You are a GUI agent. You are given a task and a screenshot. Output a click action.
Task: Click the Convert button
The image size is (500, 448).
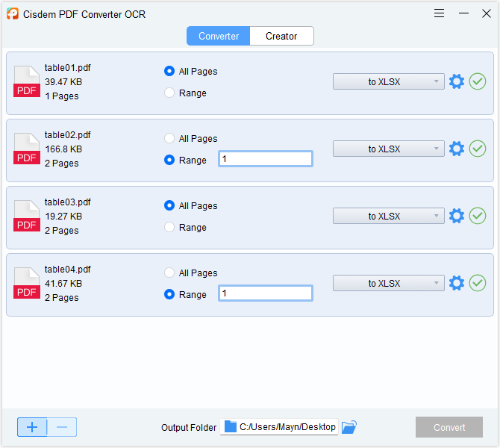[449, 427]
